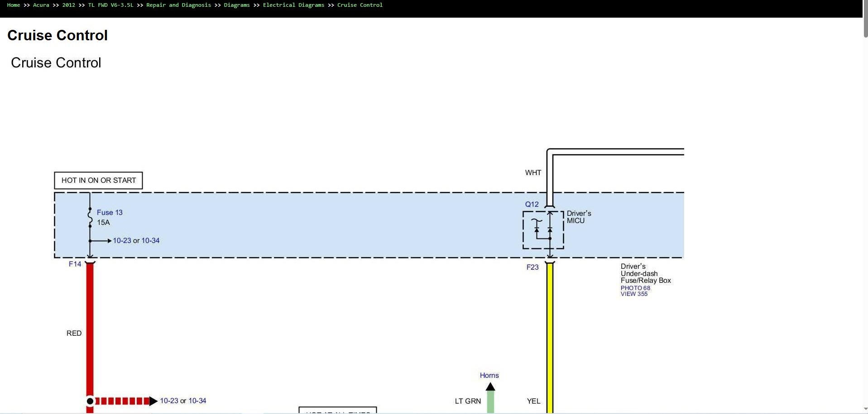Open the F23 connector link

pyautogui.click(x=532, y=267)
